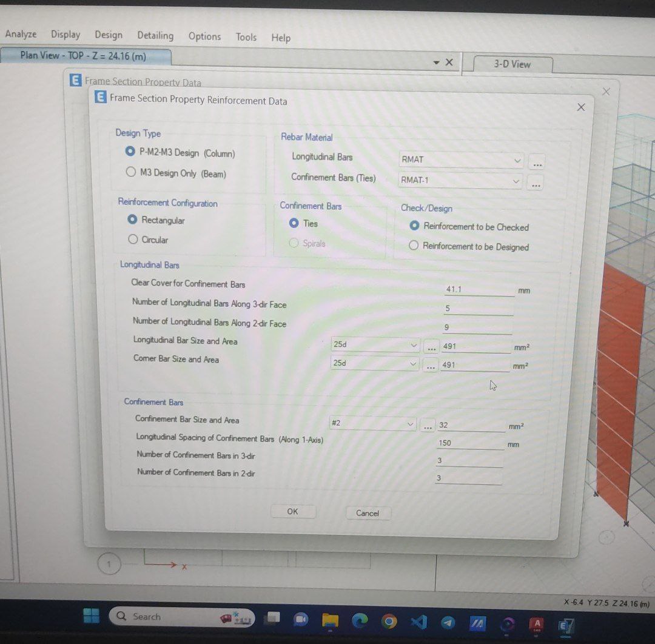
Task: Open the blue slanted-lines app on taskbar
Action: [x=477, y=624]
